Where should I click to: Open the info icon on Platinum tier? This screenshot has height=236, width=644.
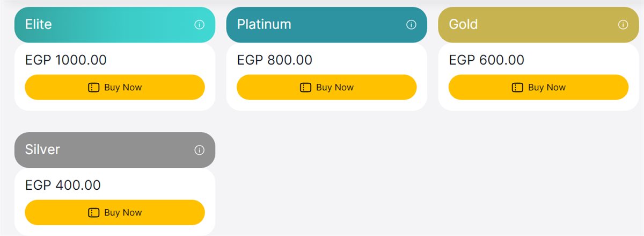411,25
